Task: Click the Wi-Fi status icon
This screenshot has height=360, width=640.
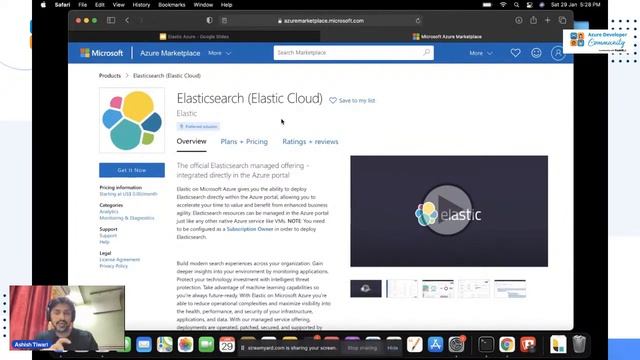Action: tap(503, 5)
